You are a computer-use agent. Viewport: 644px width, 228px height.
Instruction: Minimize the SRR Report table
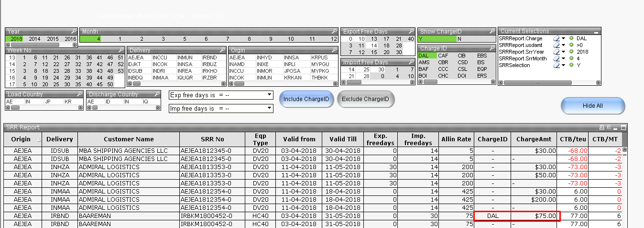click(x=616, y=128)
